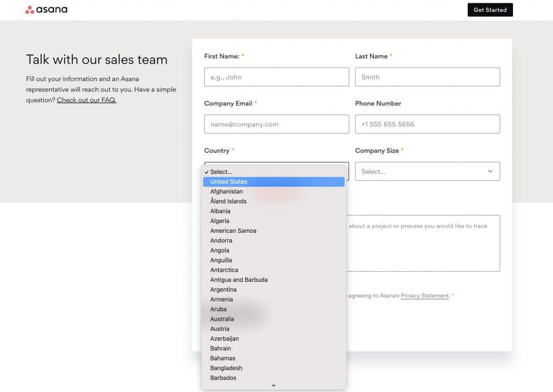Choose Anguilla in the dropdown
The width and height of the screenshot is (553, 392).
click(x=274, y=260)
